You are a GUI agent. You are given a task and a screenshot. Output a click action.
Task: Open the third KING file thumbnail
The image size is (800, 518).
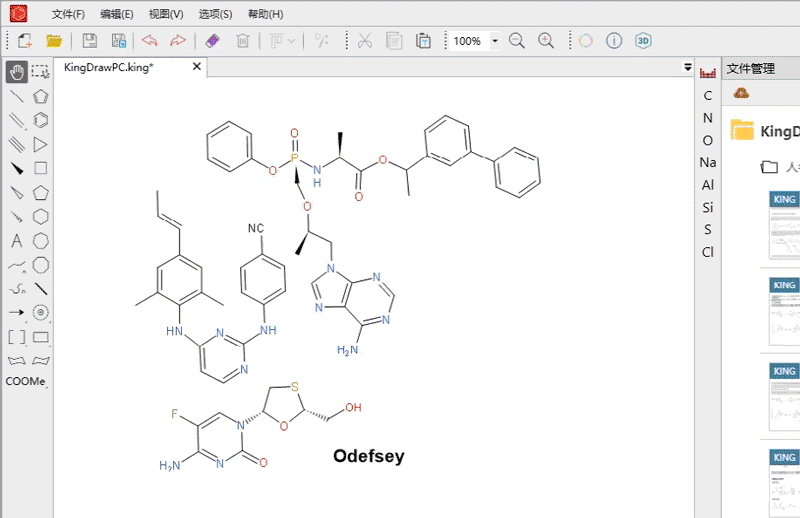(x=784, y=397)
